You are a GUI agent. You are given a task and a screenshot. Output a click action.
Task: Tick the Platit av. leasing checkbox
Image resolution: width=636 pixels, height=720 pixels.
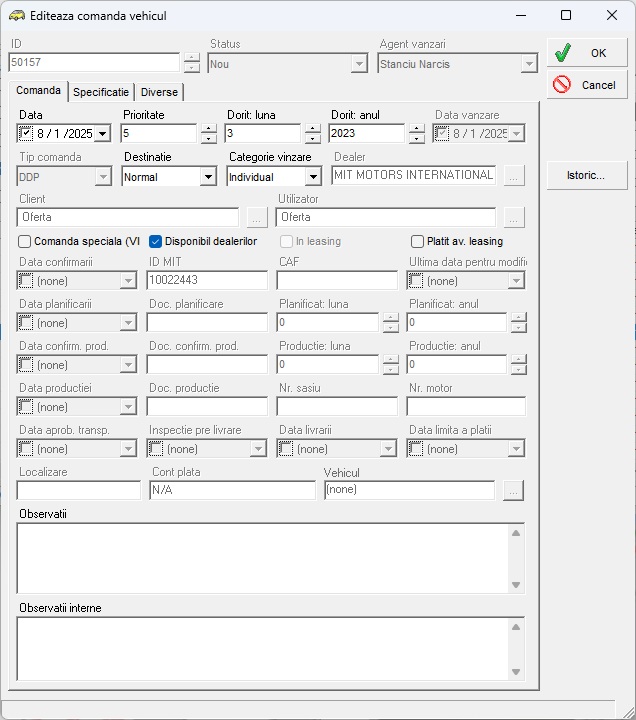click(418, 241)
